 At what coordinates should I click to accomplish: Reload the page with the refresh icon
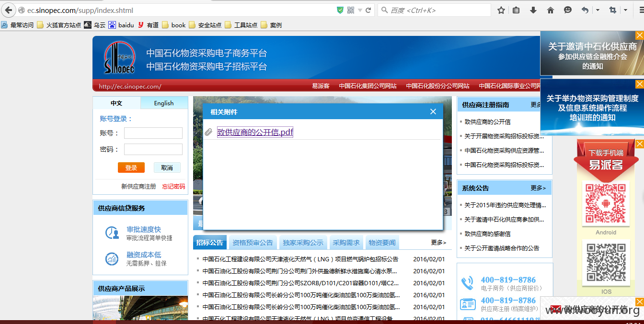[368, 10]
